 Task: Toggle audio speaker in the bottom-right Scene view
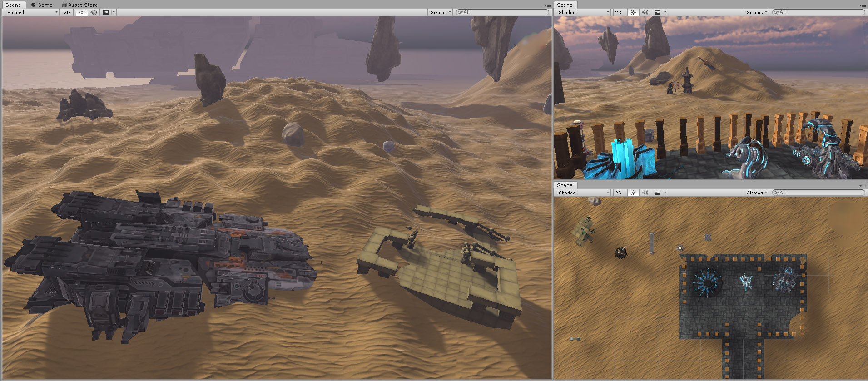pyautogui.click(x=645, y=193)
